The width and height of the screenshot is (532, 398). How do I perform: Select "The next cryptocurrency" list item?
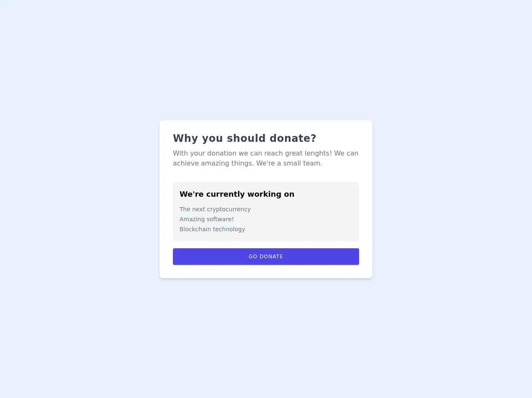pyautogui.click(x=215, y=209)
